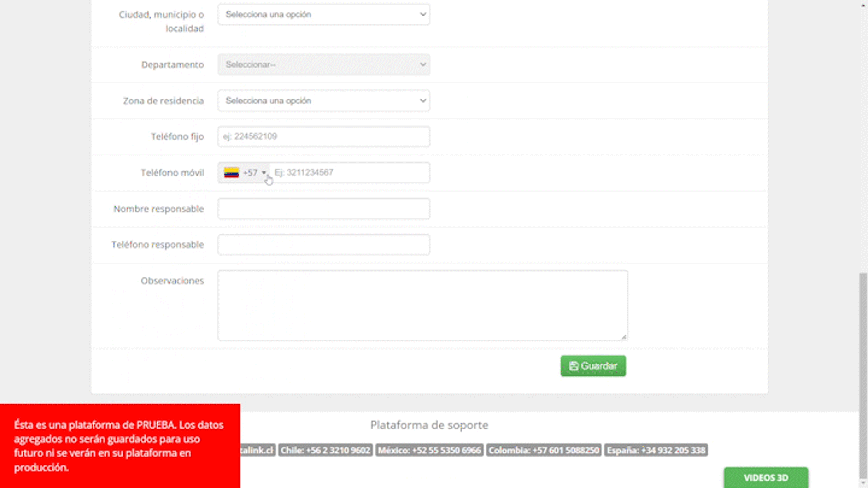The height and width of the screenshot is (488, 868).
Task: Click the page vertical scrollbar thumb
Action: (863, 375)
